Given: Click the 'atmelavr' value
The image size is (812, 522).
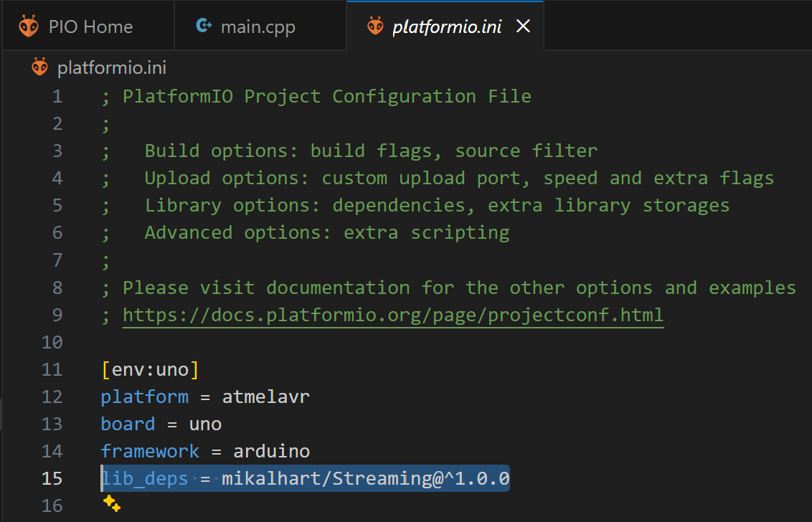Looking at the screenshot, I should click(265, 397).
